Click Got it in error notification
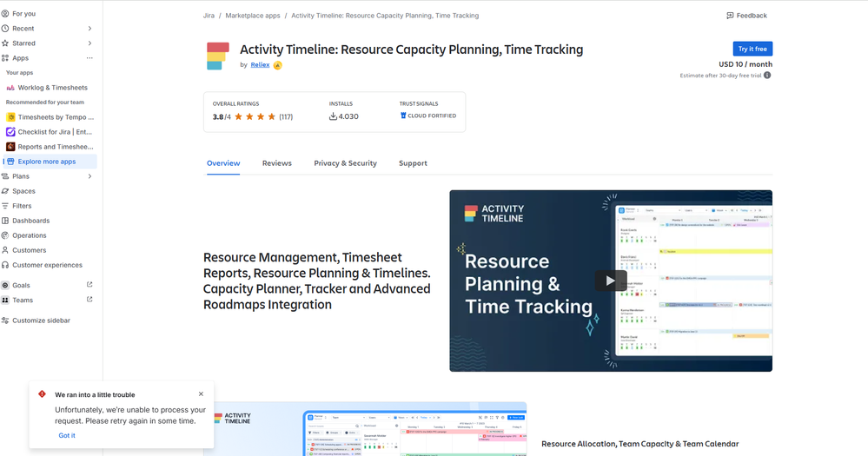Image resolution: width=868 pixels, height=456 pixels. click(67, 435)
